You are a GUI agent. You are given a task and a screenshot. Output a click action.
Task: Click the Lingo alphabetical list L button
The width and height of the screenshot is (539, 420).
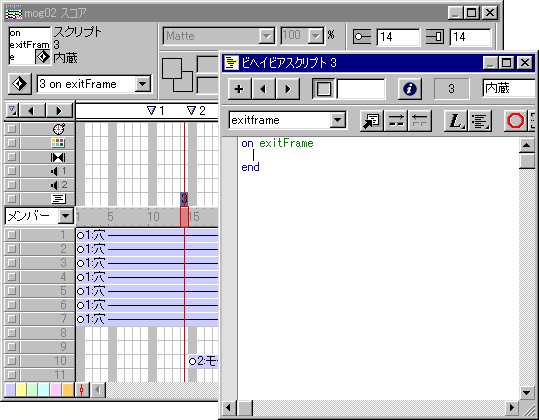455,120
